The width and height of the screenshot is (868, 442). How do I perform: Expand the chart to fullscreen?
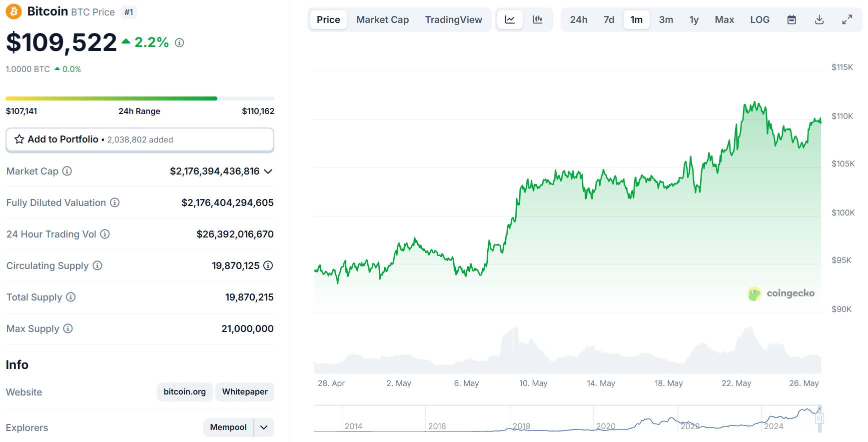coord(847,19)
